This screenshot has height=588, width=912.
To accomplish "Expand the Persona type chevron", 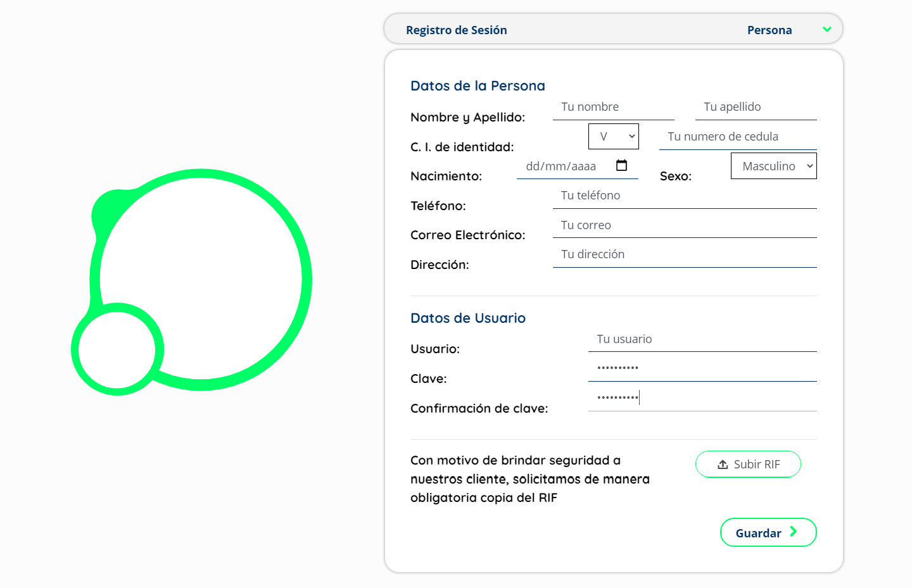I will (x=826, y=30).
